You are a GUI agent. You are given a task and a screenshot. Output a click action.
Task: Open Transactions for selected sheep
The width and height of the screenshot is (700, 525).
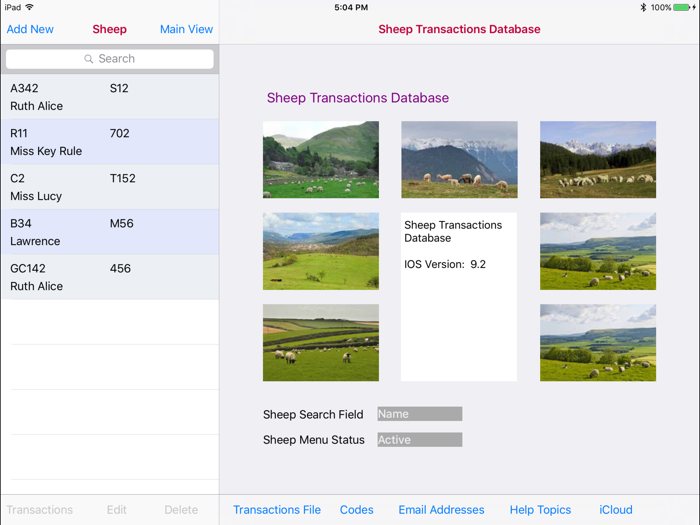pos(40,510)
